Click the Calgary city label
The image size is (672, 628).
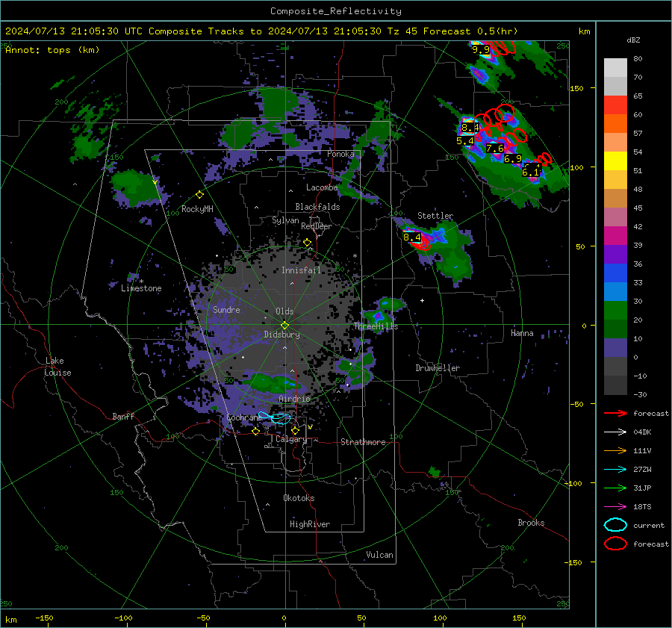pyautogui.click(x=291, y=439)
